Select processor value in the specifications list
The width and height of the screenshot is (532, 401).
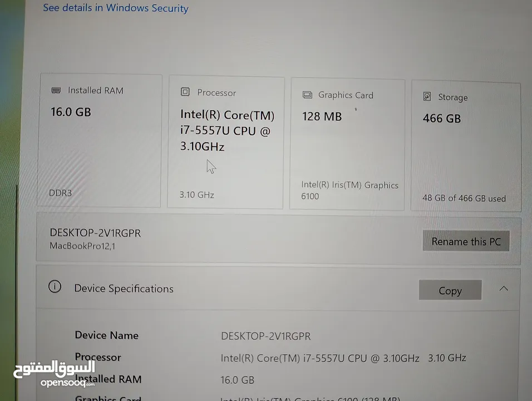[x=343, y=358]
